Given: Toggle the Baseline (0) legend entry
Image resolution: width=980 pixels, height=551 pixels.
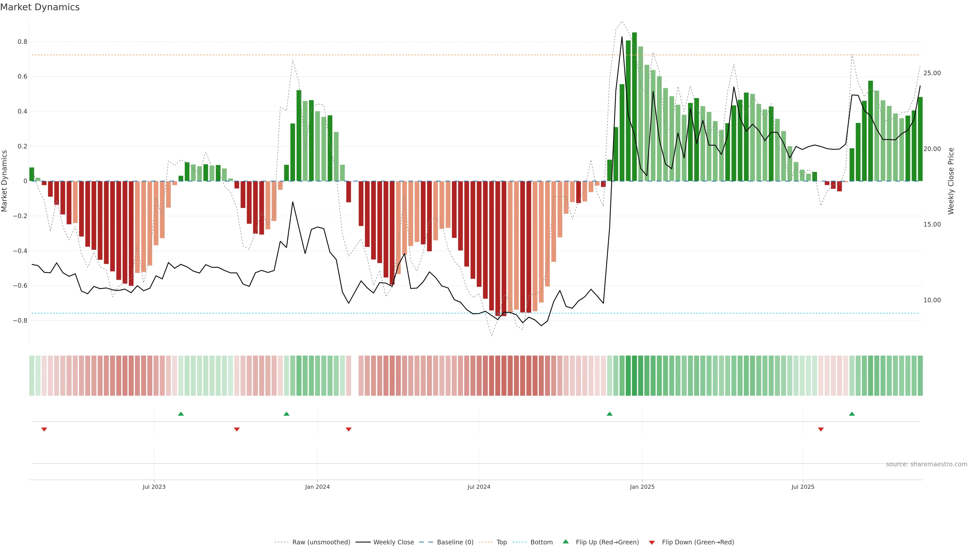Looking at the screenshot, I should 455,542.
